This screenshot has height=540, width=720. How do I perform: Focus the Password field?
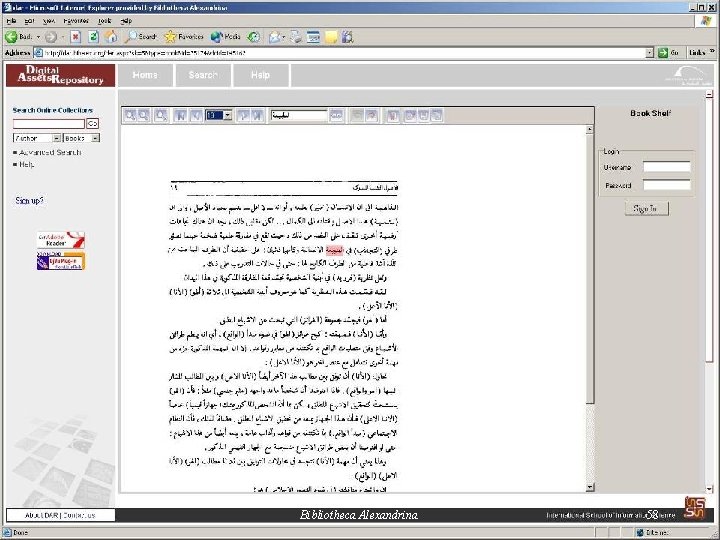pos(666,185)
